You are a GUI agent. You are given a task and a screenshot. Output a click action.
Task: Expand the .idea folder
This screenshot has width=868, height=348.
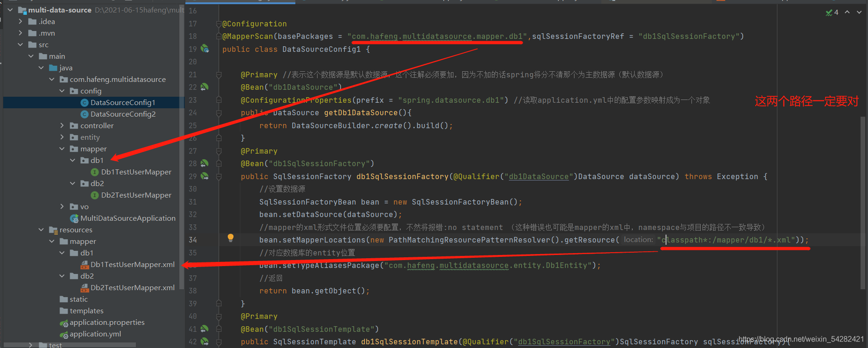tap(20, 21)
